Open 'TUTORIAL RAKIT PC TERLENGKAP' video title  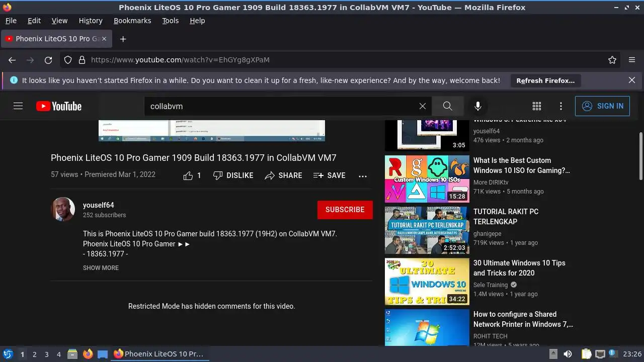click(506, 217)
